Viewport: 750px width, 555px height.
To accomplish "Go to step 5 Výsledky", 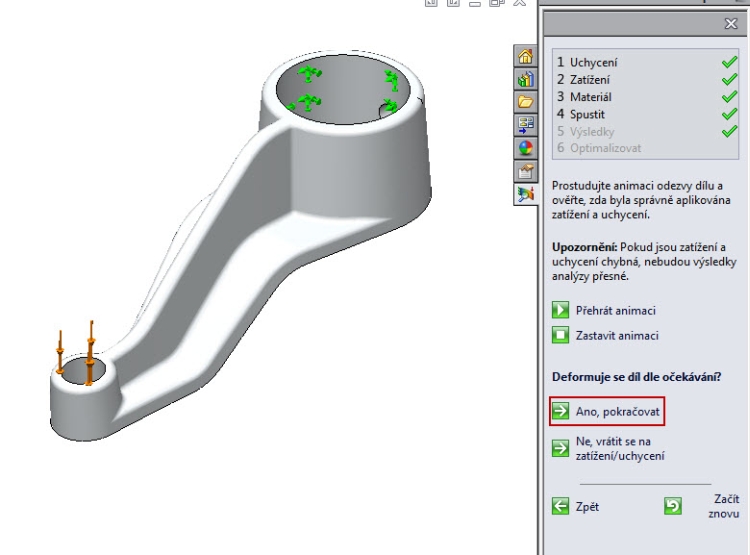I will click(x=585, y=132).
